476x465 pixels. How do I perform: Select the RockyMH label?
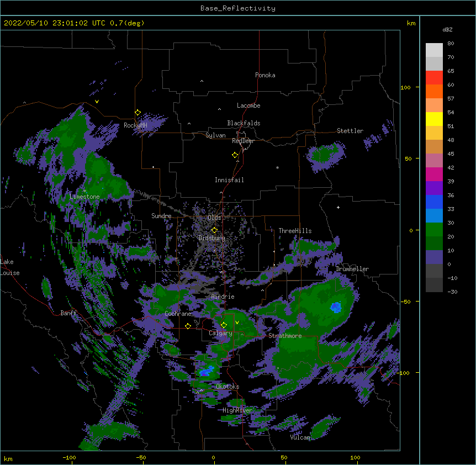pyautogui.click(x=135, y=125)
